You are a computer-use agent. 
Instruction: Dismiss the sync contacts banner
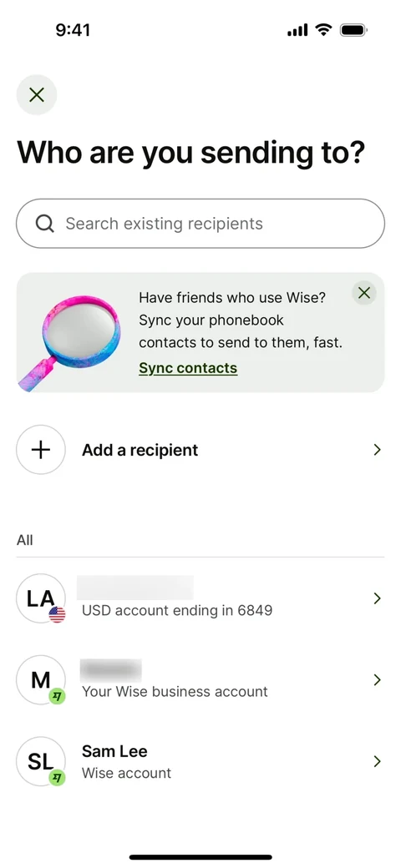364,293
